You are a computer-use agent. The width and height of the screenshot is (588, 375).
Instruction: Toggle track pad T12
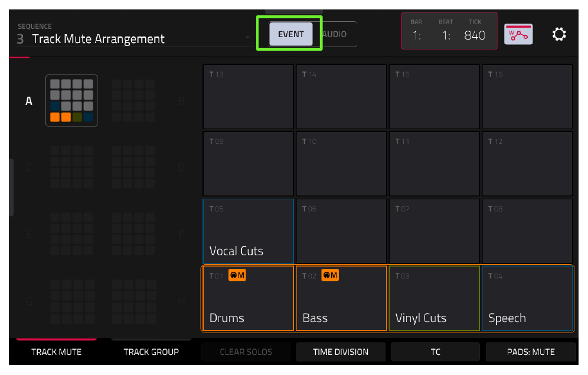click(x=527, y=164)
